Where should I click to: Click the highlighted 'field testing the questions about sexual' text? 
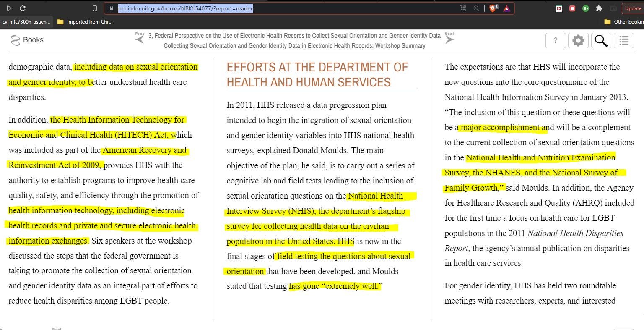pos(344,256)
